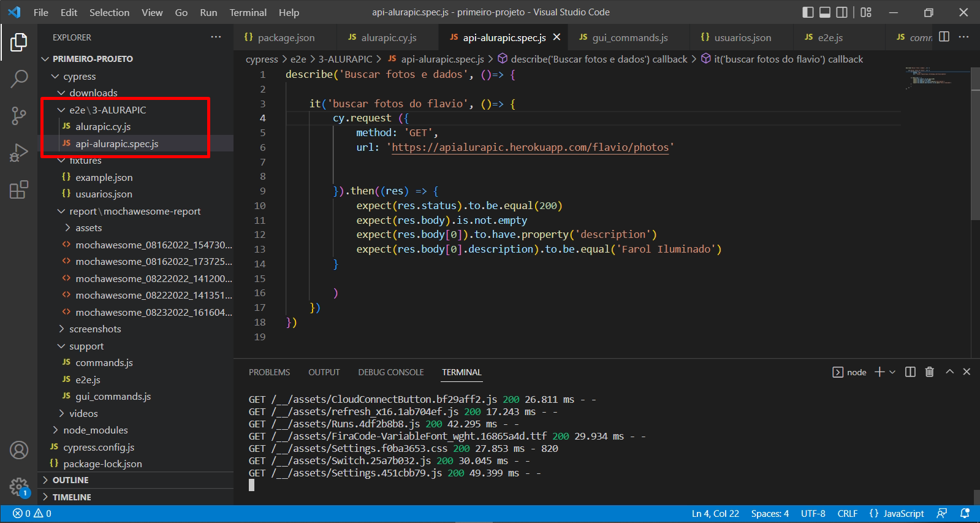
Task: Open the Edit menu
Action: pyautogui.click(x=69, y=12)
